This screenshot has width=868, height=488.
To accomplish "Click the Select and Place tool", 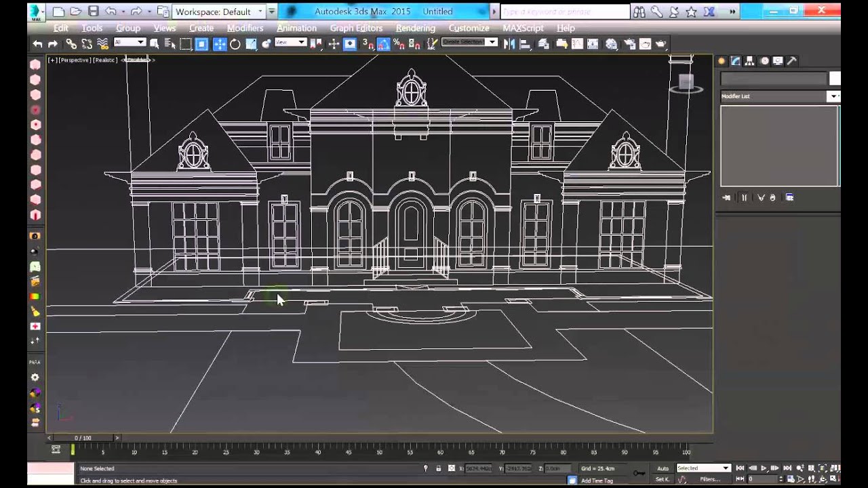I will [x=267, y=44].
